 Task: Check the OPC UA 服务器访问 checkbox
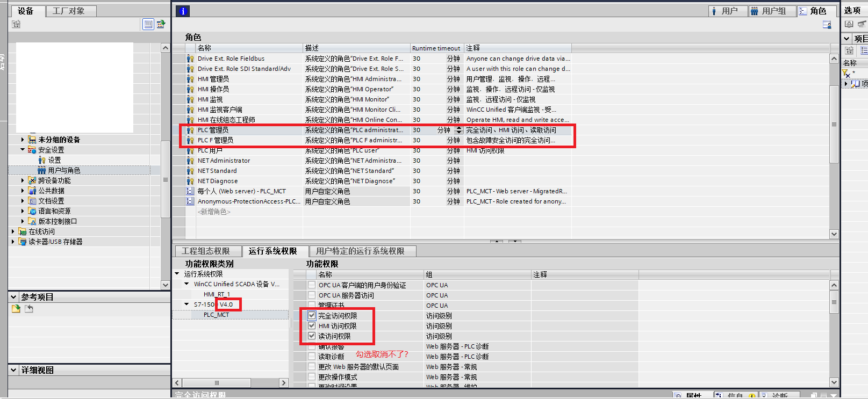(312, 295)
